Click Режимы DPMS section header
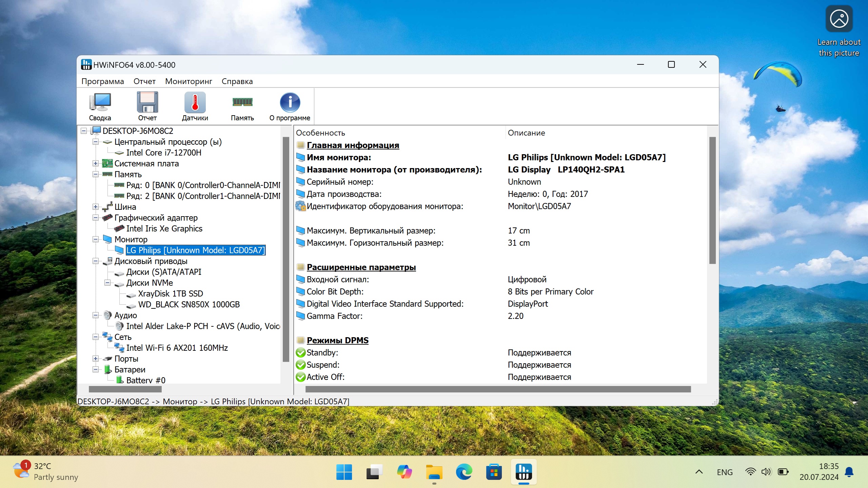Screen dimensions: 868x488 [x=338, y=340]
